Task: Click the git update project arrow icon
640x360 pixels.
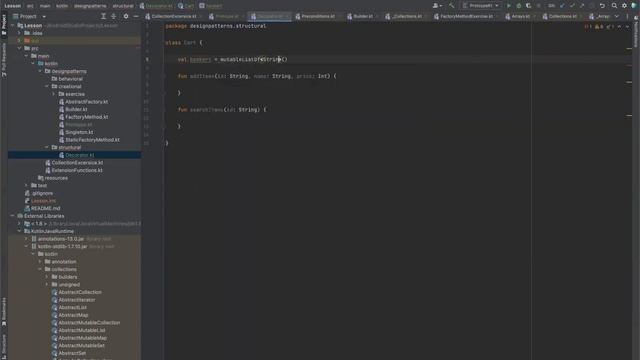Action: pos(562,6)
